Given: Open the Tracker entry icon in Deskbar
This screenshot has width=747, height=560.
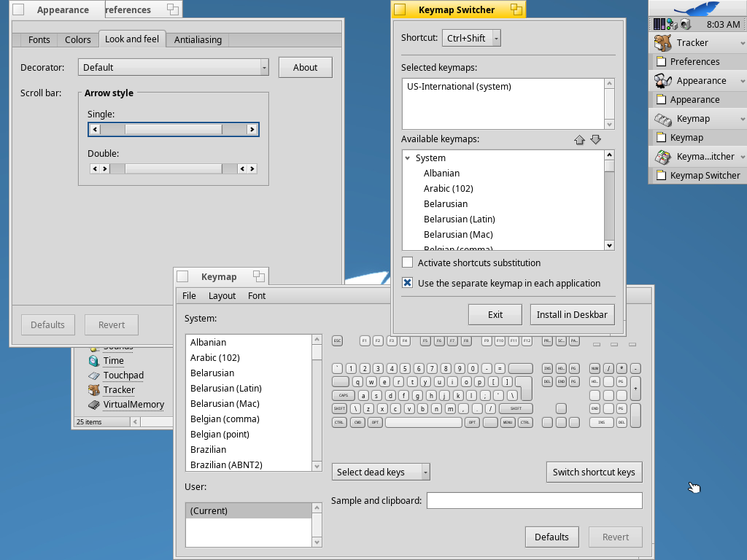Looking at the screenshot, I should coord(662,43).
